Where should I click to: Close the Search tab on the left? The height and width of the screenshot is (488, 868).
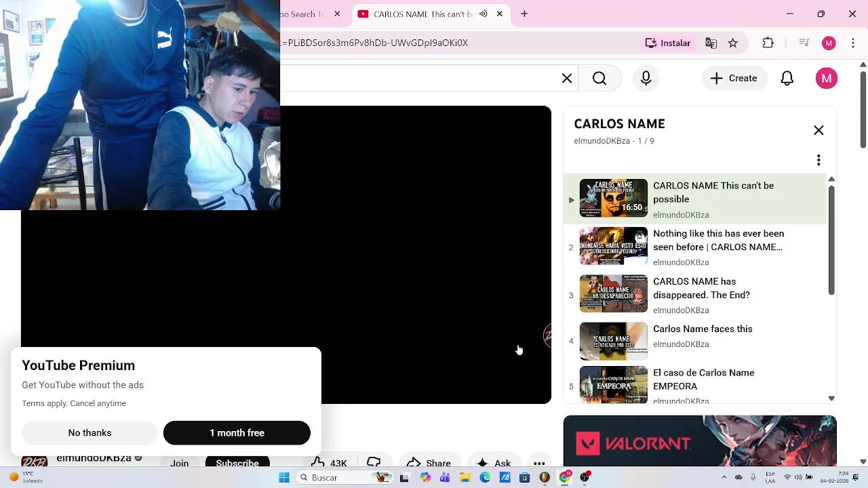(337, 14)
